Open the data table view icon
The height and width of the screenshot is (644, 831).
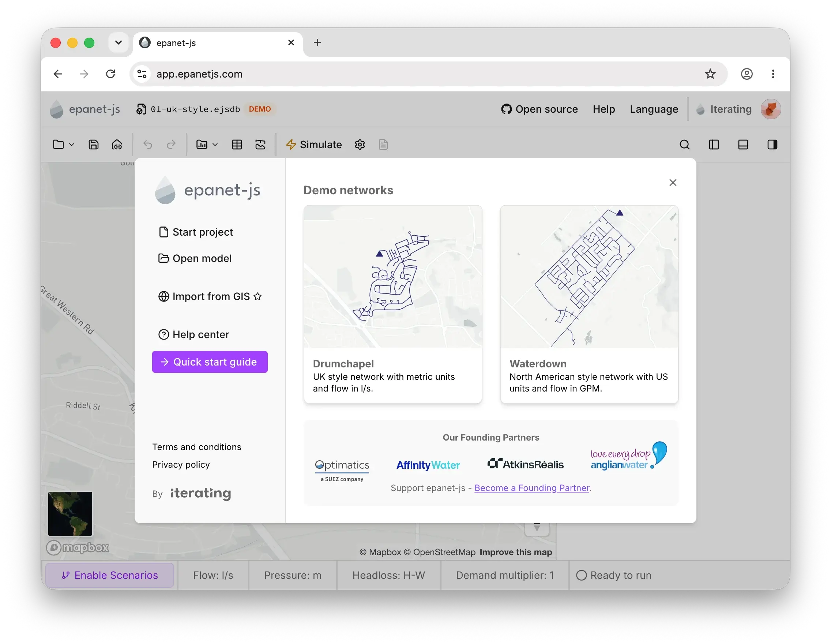[x=237, y=145]
